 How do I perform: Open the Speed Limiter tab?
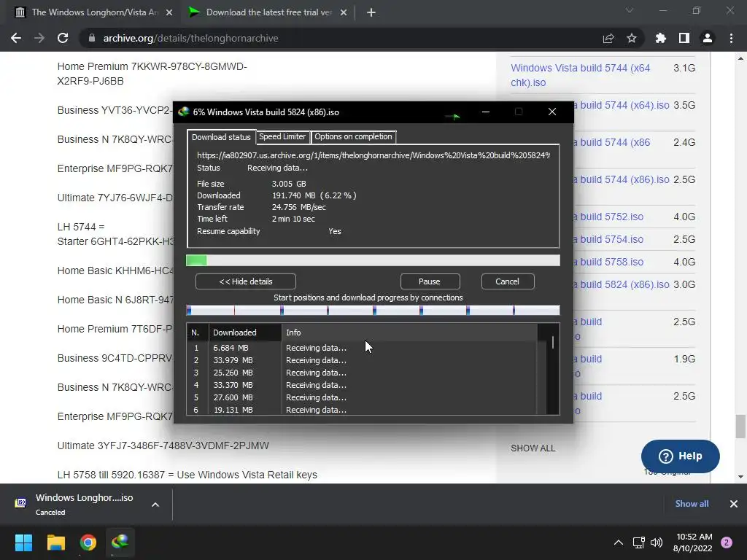282,136
